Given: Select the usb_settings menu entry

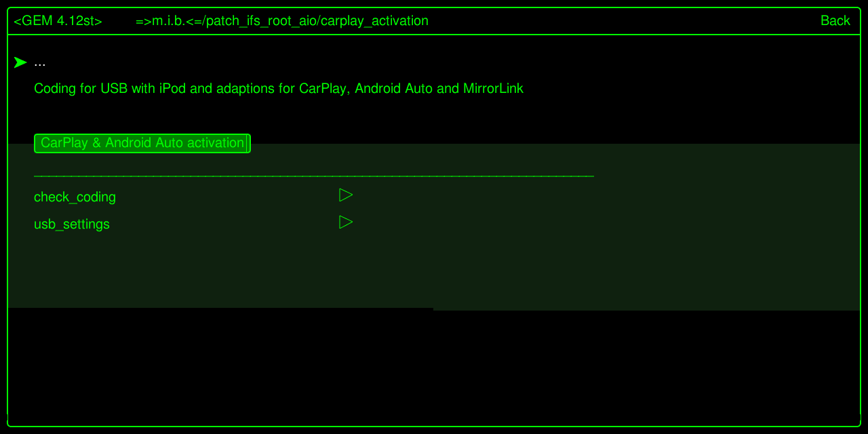Looking at the screenshot, I should 72,224.
